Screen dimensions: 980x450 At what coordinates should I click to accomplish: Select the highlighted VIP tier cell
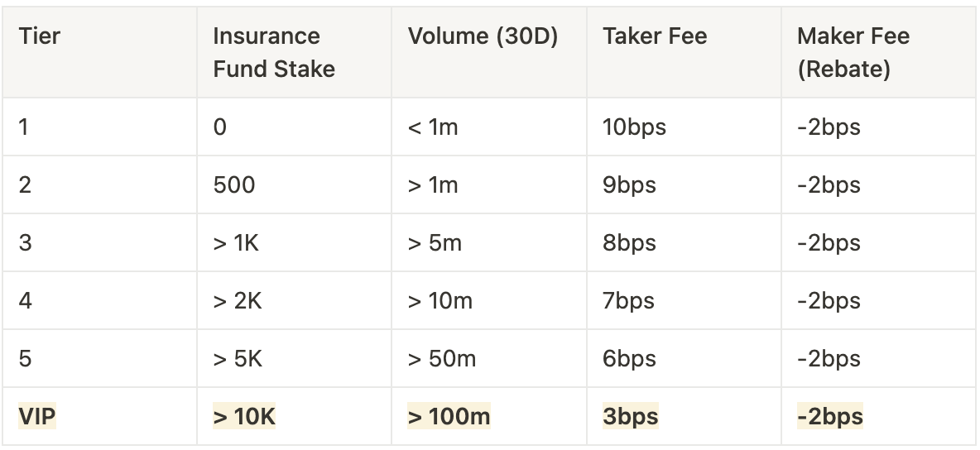click(37, 417)
